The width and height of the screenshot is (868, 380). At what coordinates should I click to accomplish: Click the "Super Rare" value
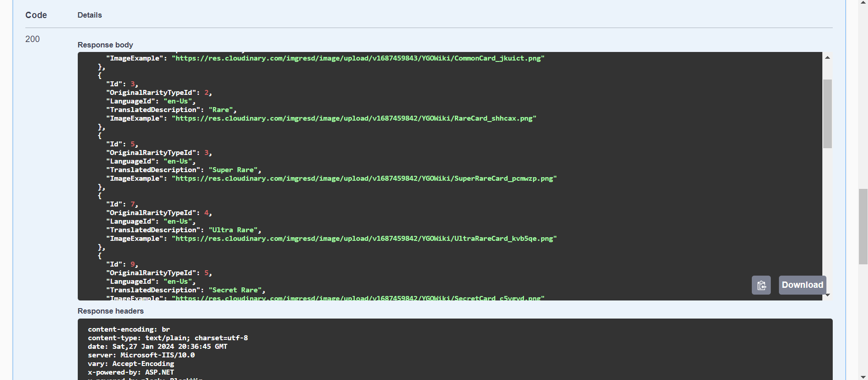[233, 170]
